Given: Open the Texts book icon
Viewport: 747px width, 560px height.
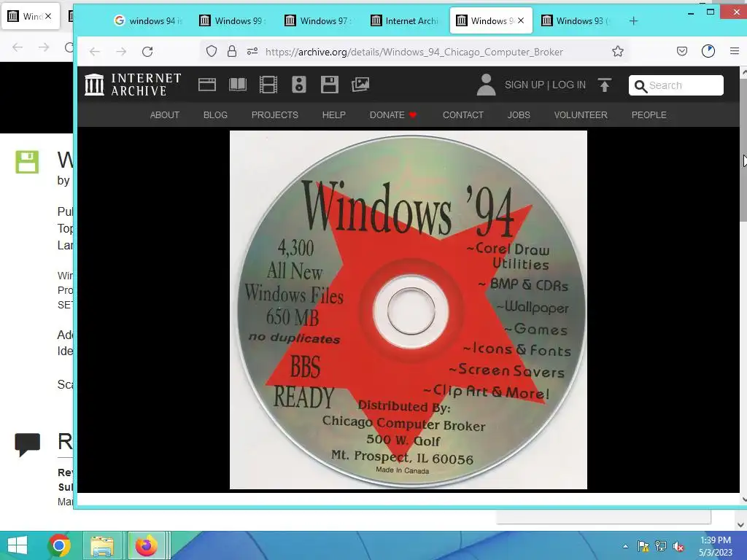Looking at the screenshot, I should pos(238,85).
